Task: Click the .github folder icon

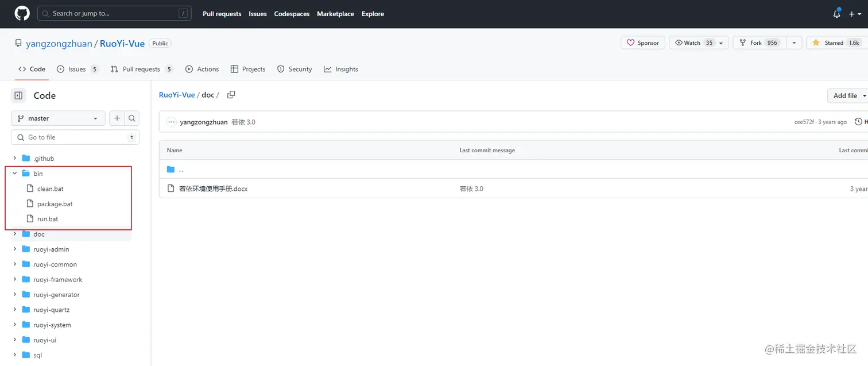Action: pyautogui.click(x=26, y=158)
